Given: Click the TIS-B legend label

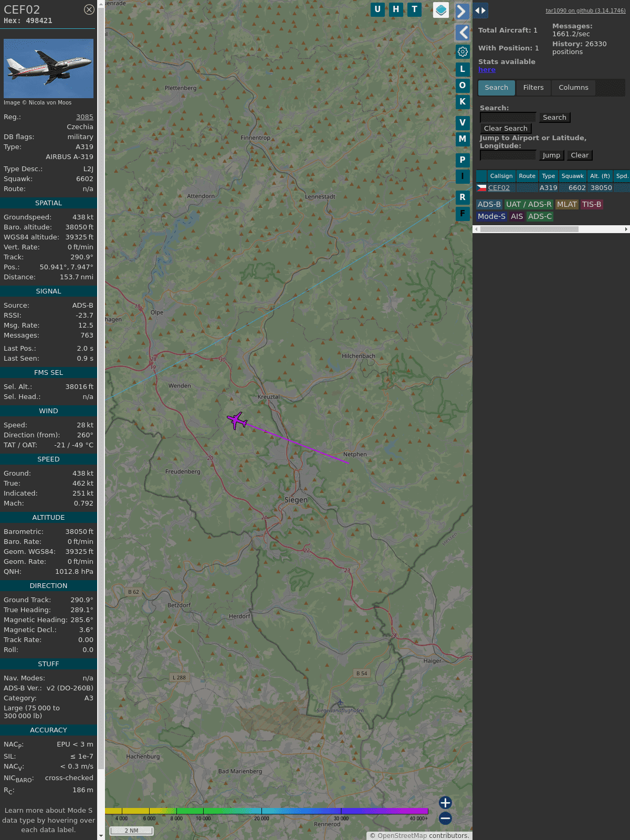Looking at the screenshot, I should click(x=592, y=205).
